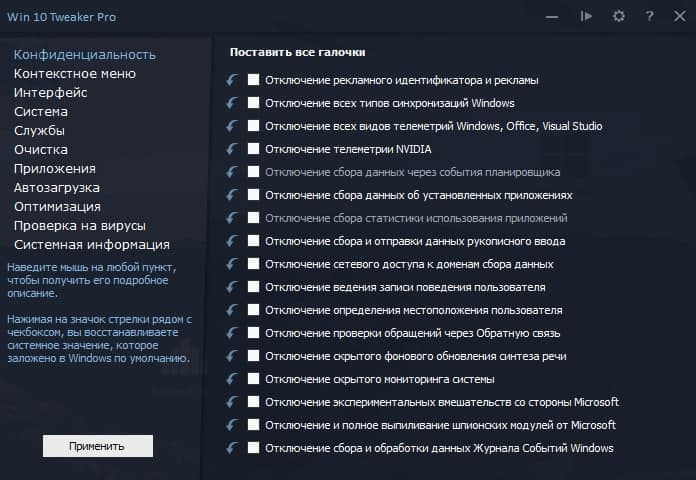Click the question mark help icon
This screenshot has width=696, height=480.
(649, 16)
